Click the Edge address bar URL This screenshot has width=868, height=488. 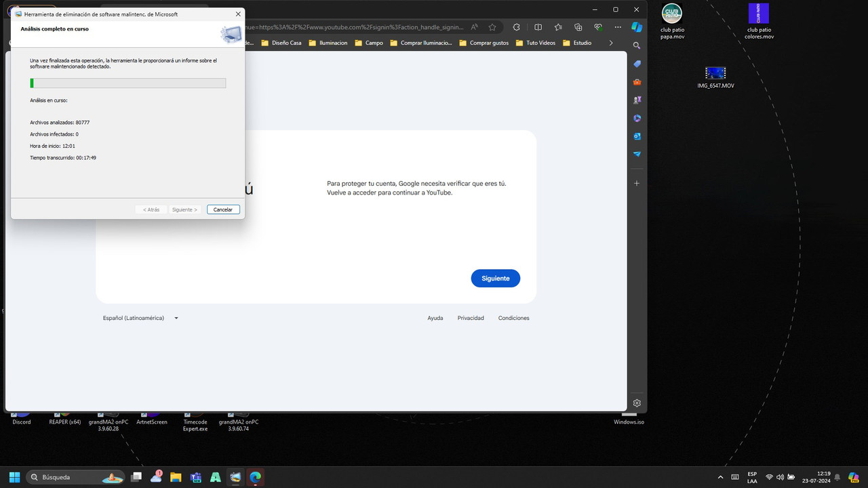[355, 27]
